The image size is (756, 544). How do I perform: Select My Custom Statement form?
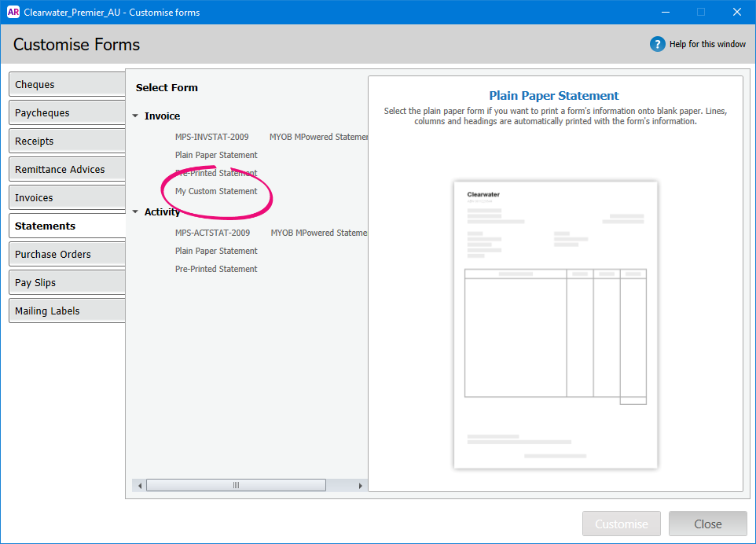click(217, 191)
